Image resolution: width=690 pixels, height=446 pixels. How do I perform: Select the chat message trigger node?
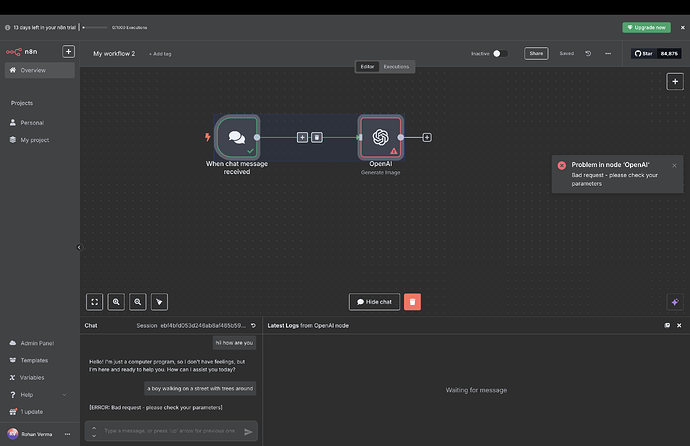(x=237, y=137)
